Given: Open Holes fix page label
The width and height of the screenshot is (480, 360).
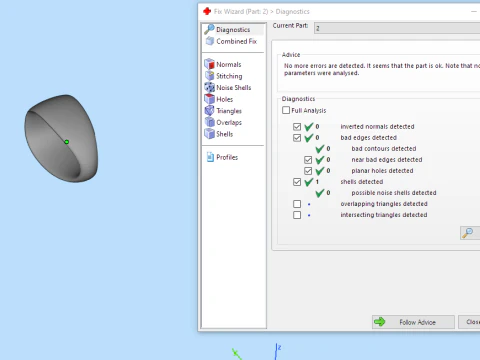Looking at the screenshot, I should coord(225,99).
